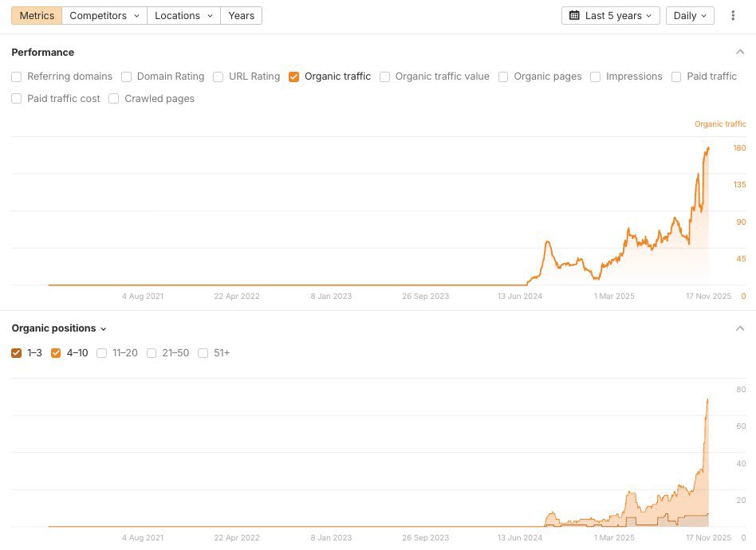The height and width of the screenshot is (550, 756).
Task: Click the 180 value on traffic axis
Action: (739, 148)
